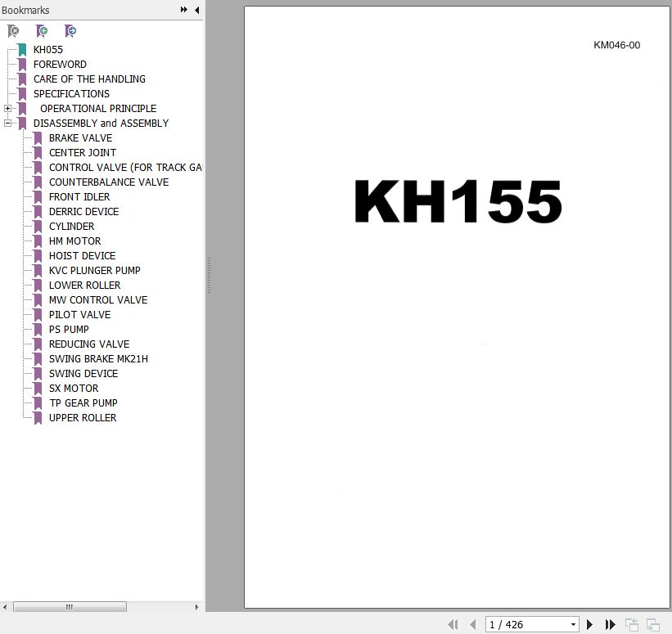Image resolution: width=672 pixels, height=634 pixels.
Task: Go to the next page
Action: (x=589, y=624)
